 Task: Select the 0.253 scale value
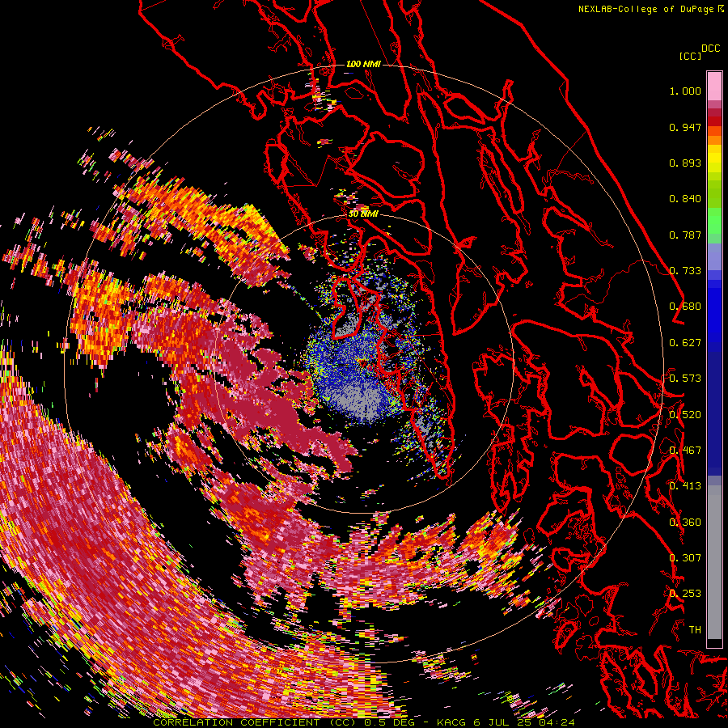pos(685,594)
